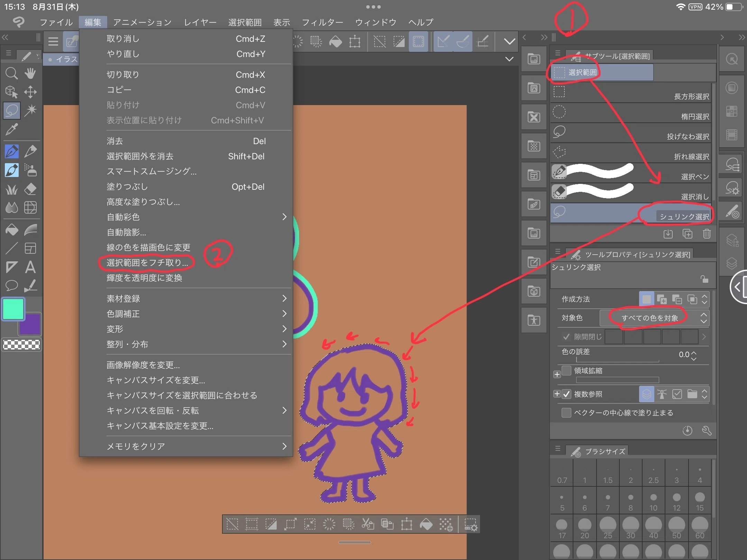The image size is (747, 560).
Task: Toggle 複数参照 checkbox
Action: click(566, 394)
